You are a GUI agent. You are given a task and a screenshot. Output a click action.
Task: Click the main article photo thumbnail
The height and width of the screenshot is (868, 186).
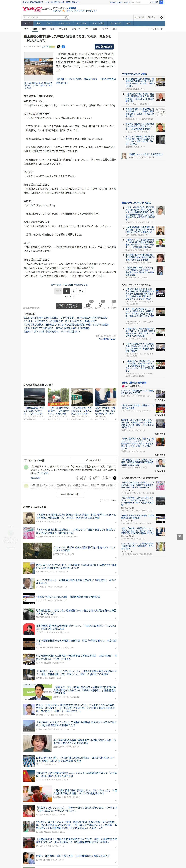(x=39, y=66)
